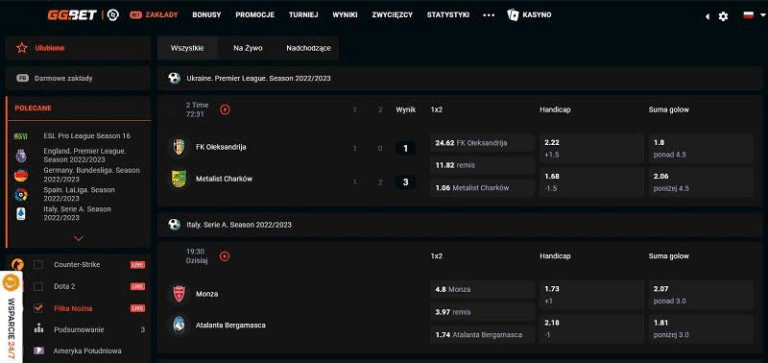Select poniżej 3.0 at 1.81

click(701, 329)
